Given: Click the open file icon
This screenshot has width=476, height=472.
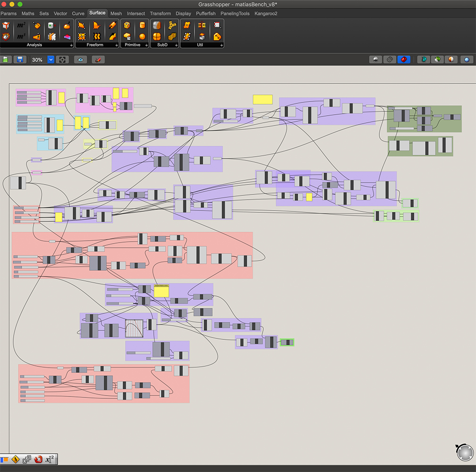Looking at the screenshot, I should (6, 60).
